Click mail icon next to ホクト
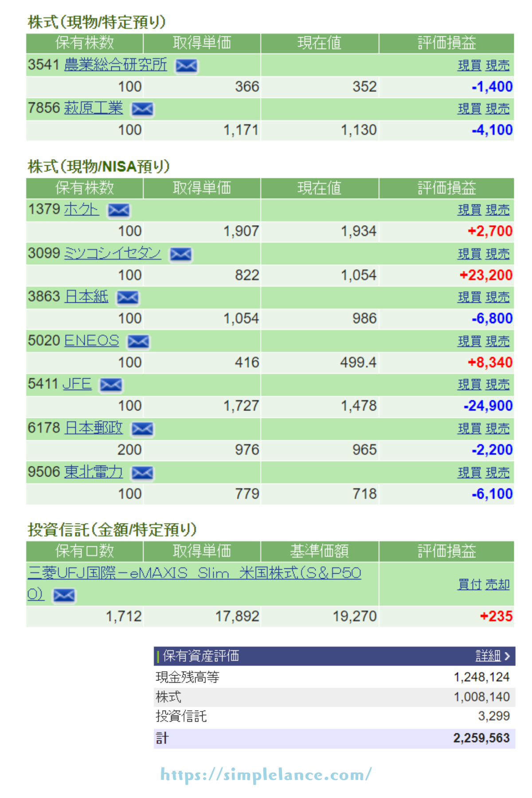The width and height of the screenshot is (532, 798). (119, 210)
